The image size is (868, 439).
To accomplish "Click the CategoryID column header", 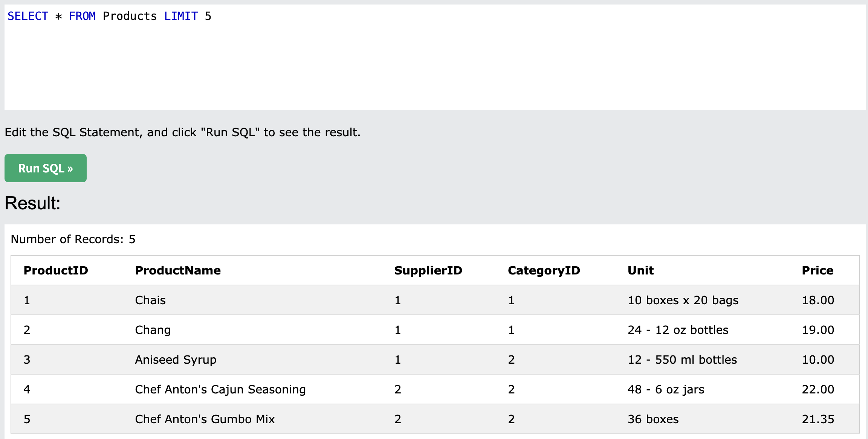I will click(x=544, y=270).
